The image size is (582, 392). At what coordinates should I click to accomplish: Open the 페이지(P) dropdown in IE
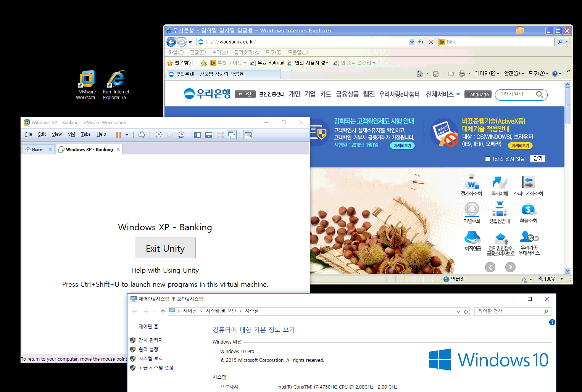(487, 74)
